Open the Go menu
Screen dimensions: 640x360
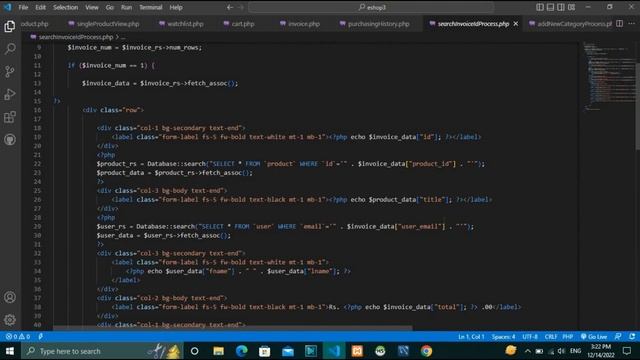pos(110,7)
